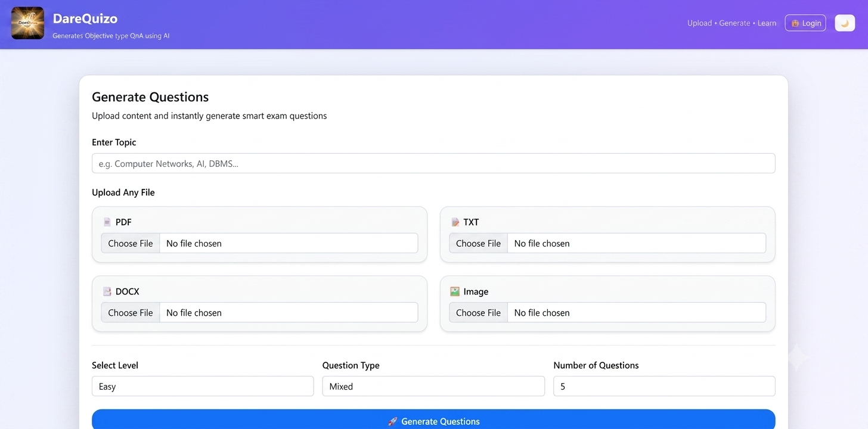Open the Number of Questions dropdown
The image size is (868, 429).
(664, 386)
